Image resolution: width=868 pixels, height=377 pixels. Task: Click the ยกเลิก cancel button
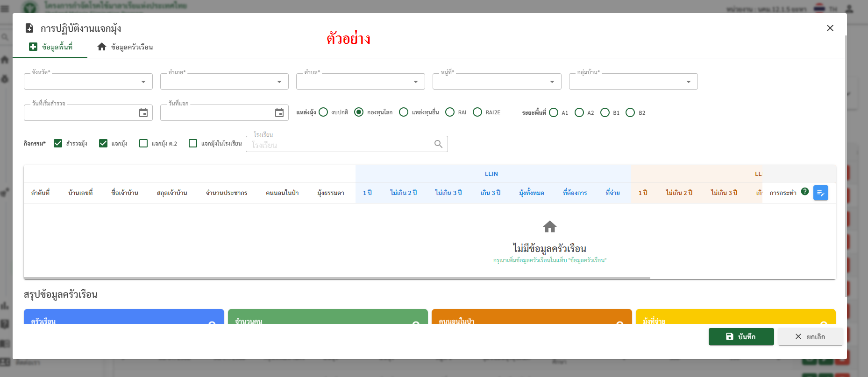pos(810,336)
